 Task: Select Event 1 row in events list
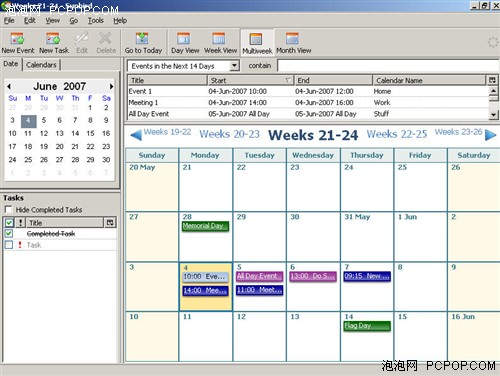pos(308,91)
